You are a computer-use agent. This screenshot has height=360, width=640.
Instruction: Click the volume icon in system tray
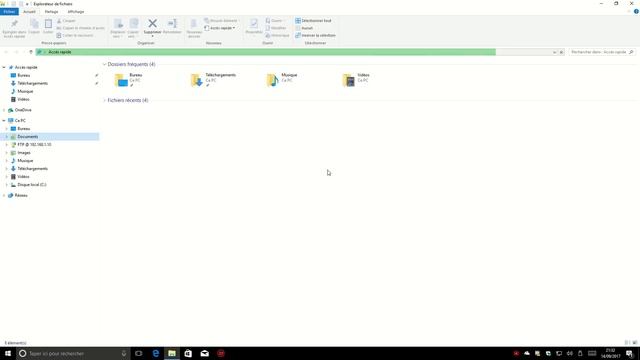(x=570, y=353)
